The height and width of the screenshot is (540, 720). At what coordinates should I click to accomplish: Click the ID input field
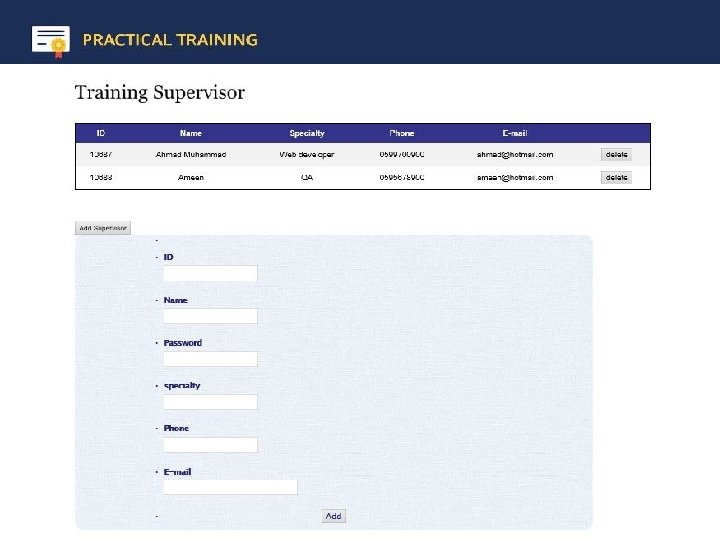click(x=210, y=273)
